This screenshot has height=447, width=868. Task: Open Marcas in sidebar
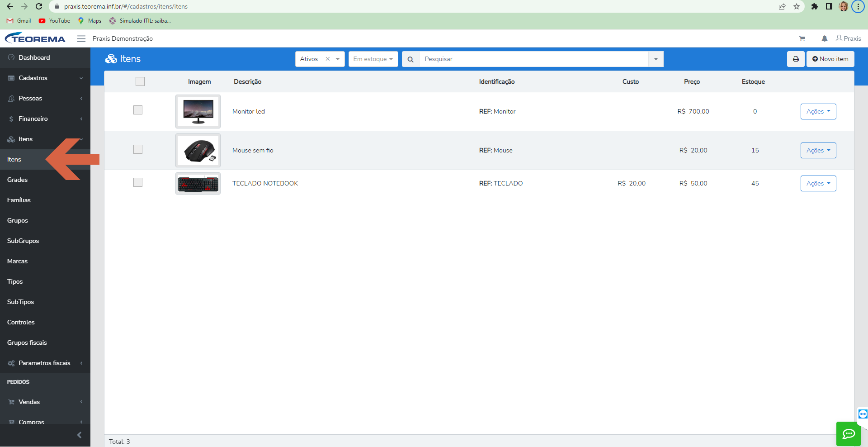click(x=45, y=262)
